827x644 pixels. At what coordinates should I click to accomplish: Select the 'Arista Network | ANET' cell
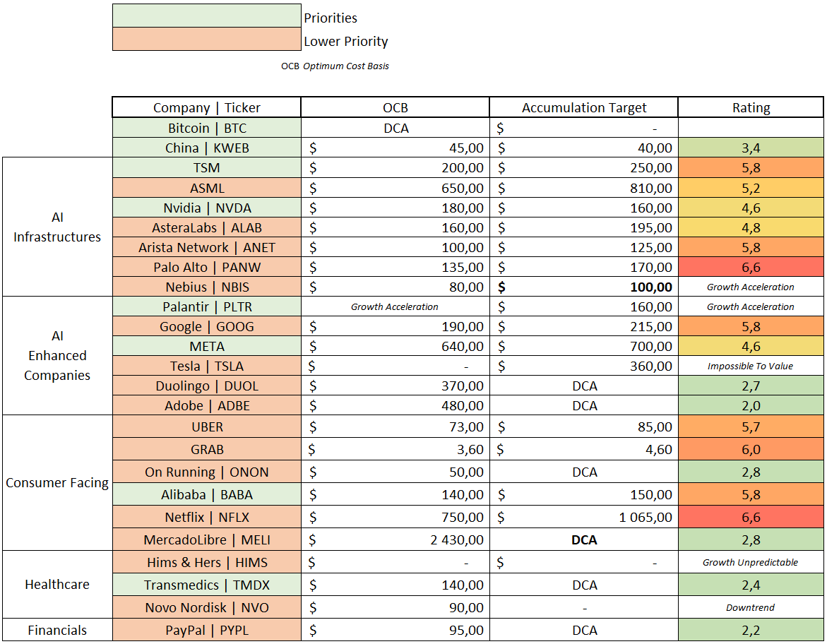tap(207, 247)
